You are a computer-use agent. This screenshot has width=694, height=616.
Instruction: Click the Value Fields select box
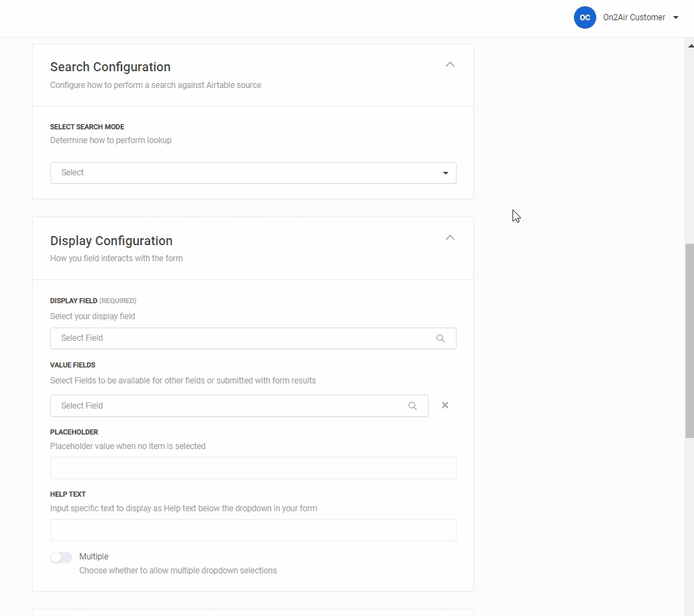(230, 406)
